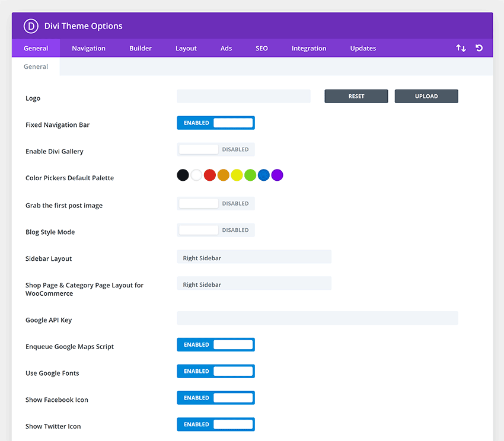Pick the orange palette swatch
Viewport: 504px width, 441px height.
[x=224, y=175]
